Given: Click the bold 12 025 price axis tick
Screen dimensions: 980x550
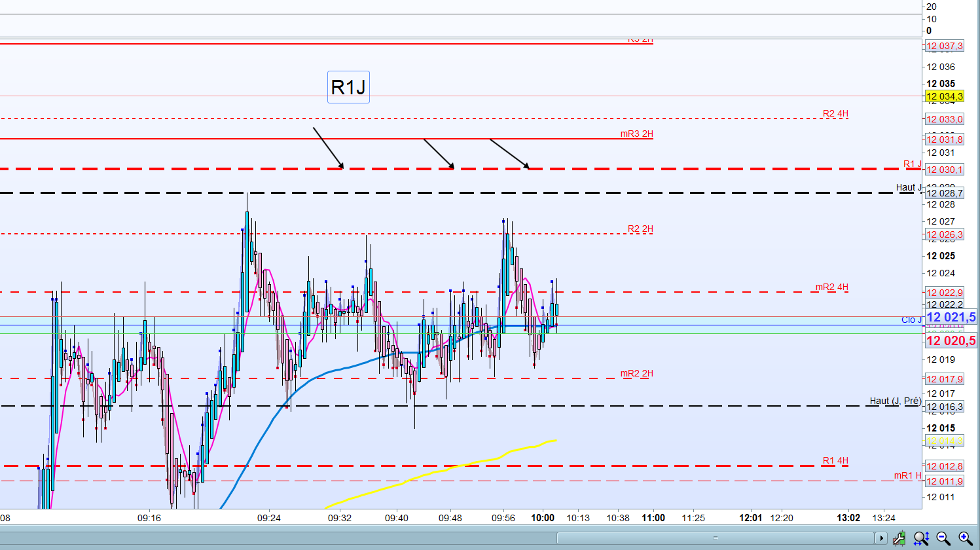Looking at the screenshot, I should pos(941,256).
